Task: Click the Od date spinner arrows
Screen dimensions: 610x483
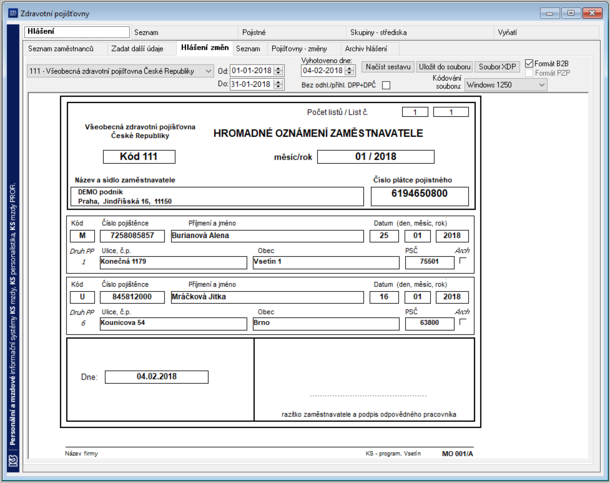Action: [x=279, y=71]
